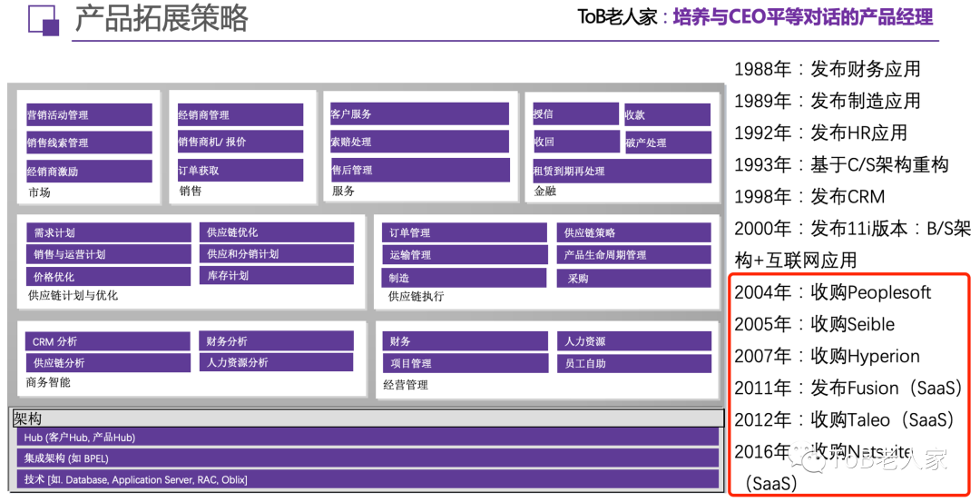Click the line 2011年:发布Fusion(SaaS)
The height and width of the screenshot is (502, 980).
(x=848, y=388)
